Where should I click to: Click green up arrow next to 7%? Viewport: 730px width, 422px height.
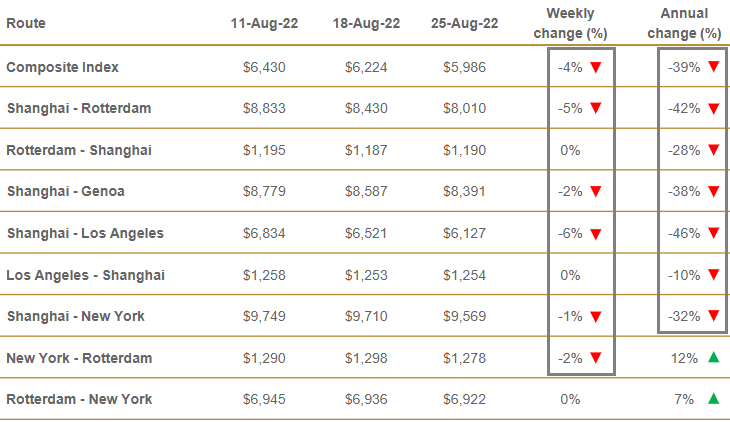713,399
